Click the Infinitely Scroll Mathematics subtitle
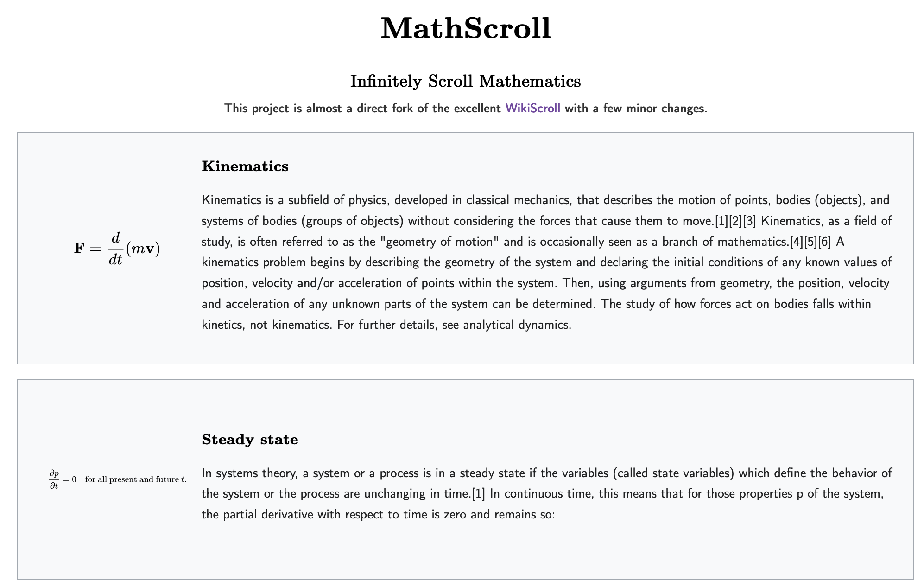924x588 pixels. [x=465, y=81]
